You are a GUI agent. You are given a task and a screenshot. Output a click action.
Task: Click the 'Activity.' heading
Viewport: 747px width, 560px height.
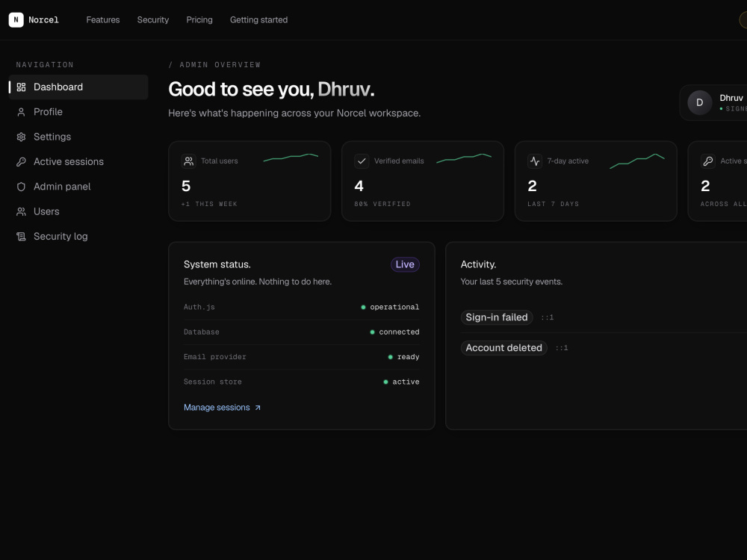tap(478, 264)
